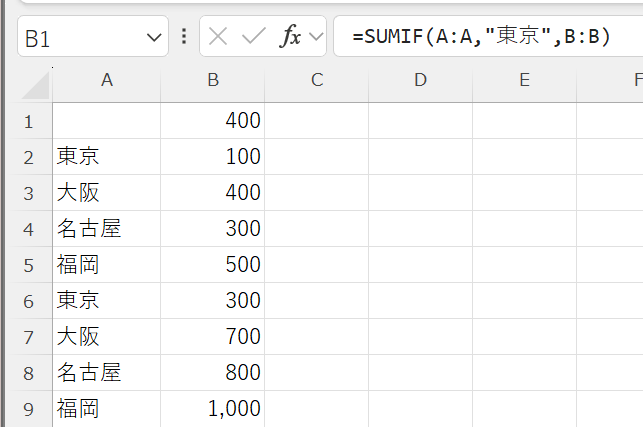Select cell A2 containing 東京
The width and height of the screenshot is (643, 427).
pos(107,157)
